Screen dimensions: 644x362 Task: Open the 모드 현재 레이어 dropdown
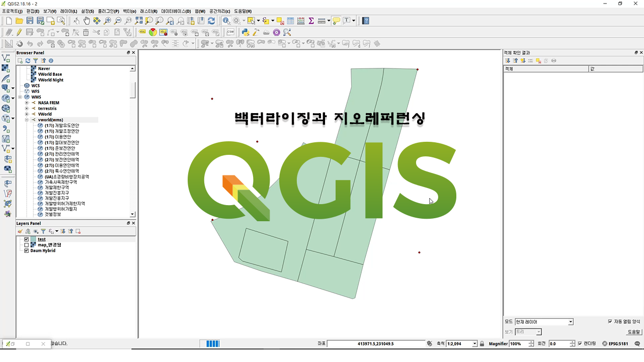544,322
